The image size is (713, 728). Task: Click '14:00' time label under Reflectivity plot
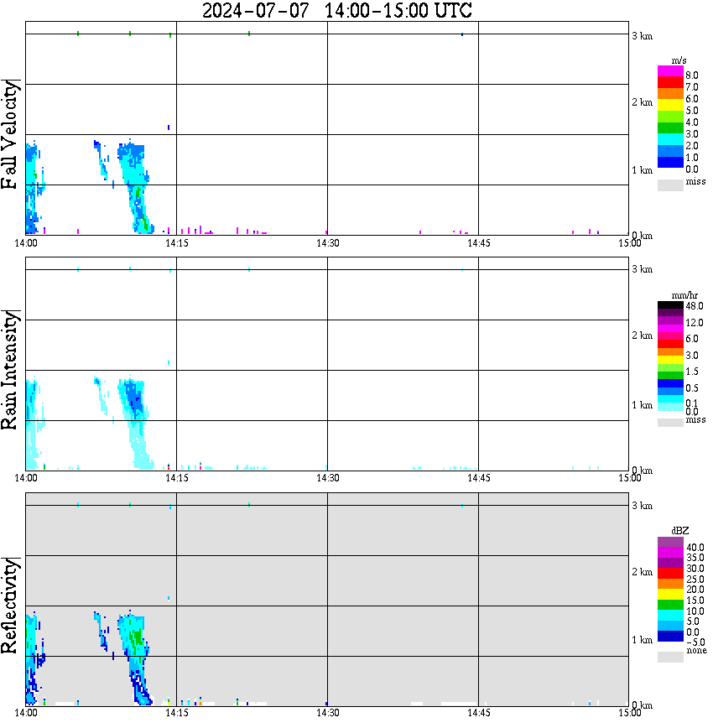(26, 713)
